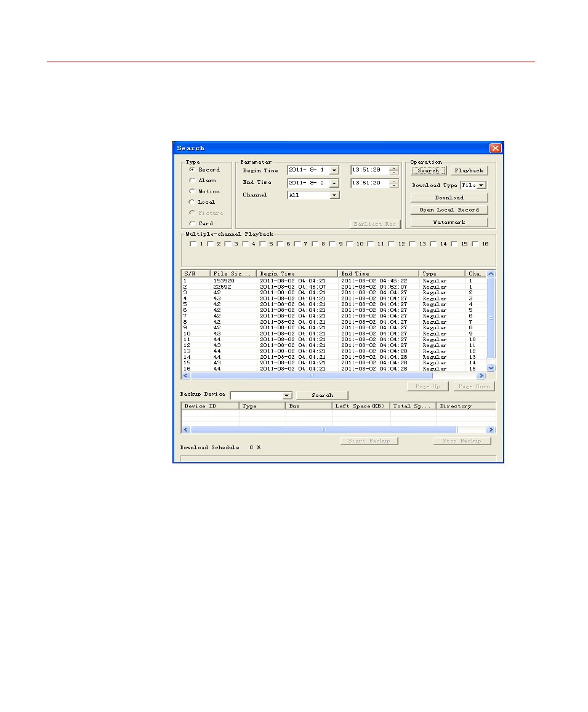Click the Device ID column header
Screen dimensions: 588x712
(x=211, y=406)
